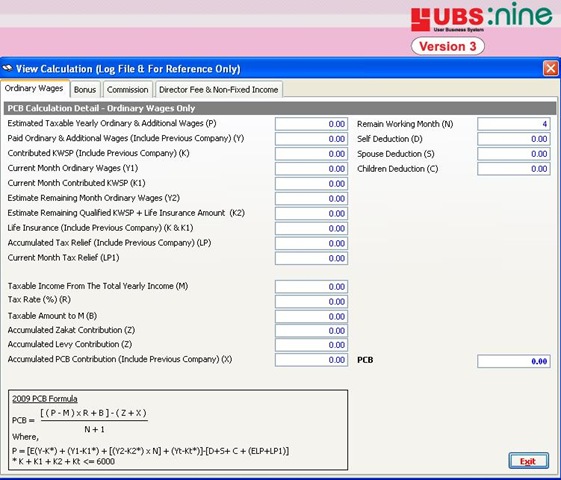Close the View Calculation window
Viewport: 561px width, 480px height.
pos(550,68)
